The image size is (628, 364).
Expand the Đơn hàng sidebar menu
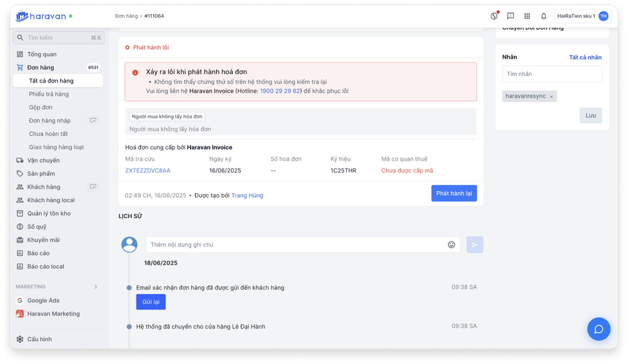[x=40, y=67]
